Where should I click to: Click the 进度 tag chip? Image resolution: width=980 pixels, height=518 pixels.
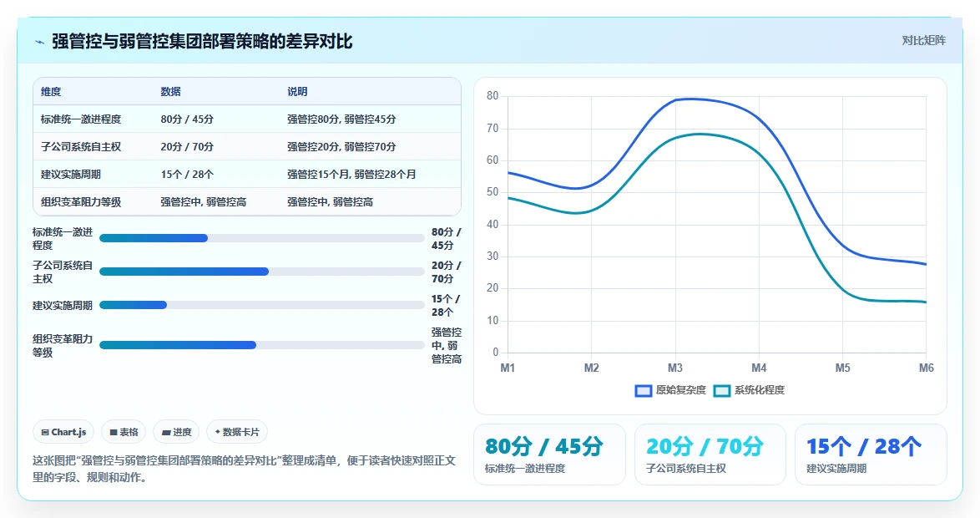[176, 432]
